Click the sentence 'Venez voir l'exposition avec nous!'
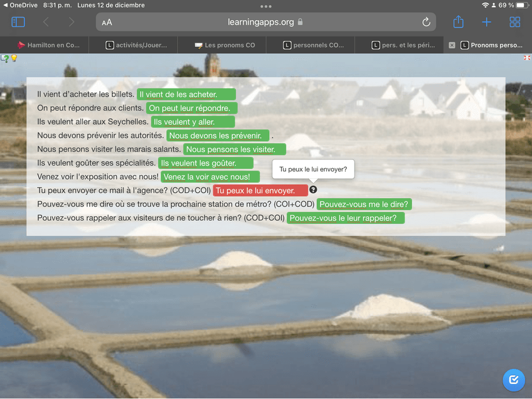 pyautogui.click(x=98, y=177)
